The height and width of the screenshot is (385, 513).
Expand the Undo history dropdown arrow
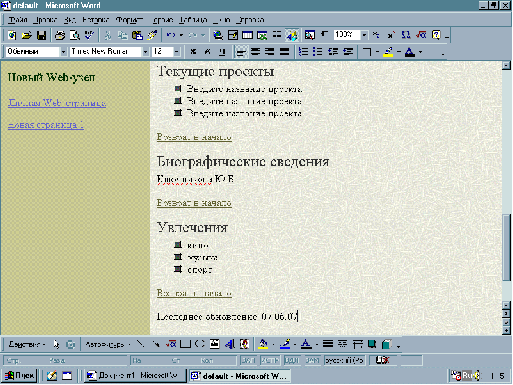pyautogui.click(x=181, y=35)
